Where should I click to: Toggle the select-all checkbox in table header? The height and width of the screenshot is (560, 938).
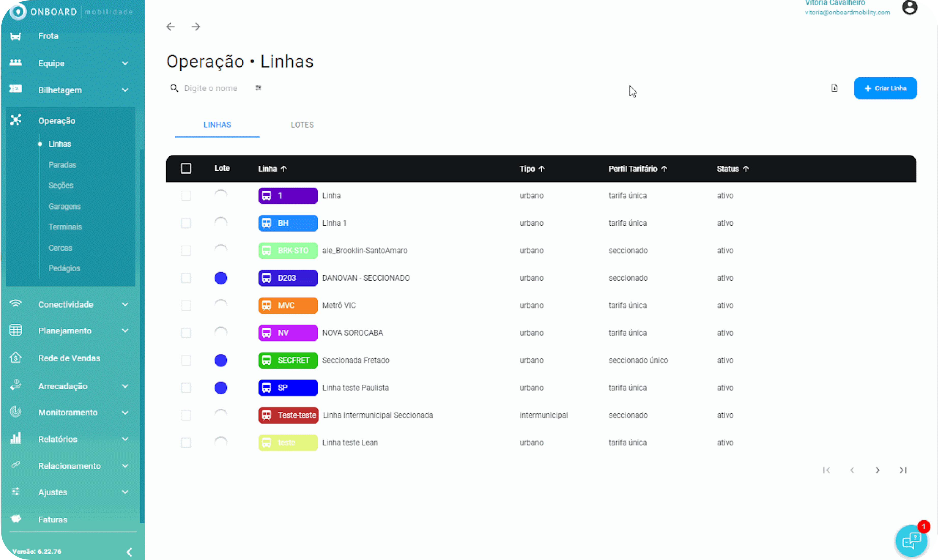186,168
